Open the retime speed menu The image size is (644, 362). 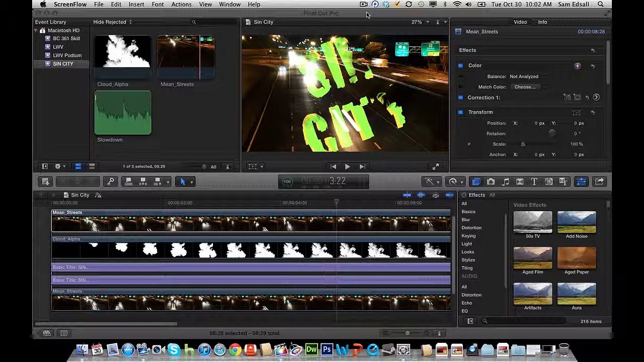(455, 182)
